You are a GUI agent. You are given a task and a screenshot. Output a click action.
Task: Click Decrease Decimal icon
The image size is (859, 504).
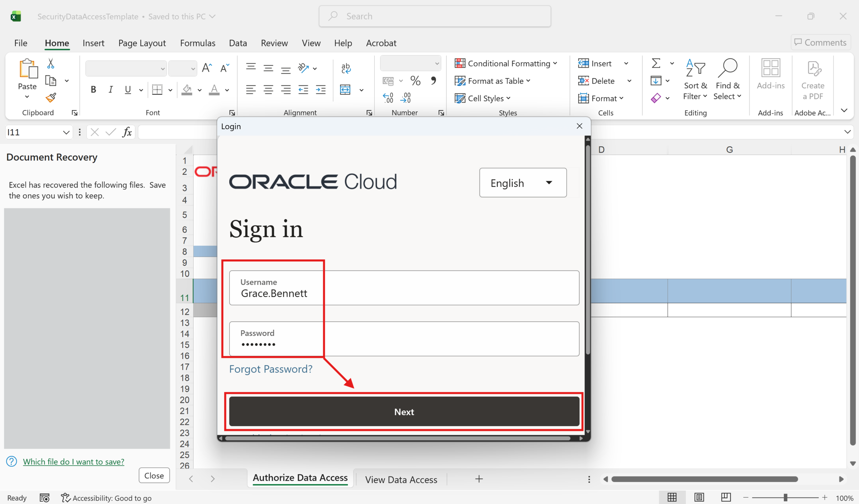point(406,98)
